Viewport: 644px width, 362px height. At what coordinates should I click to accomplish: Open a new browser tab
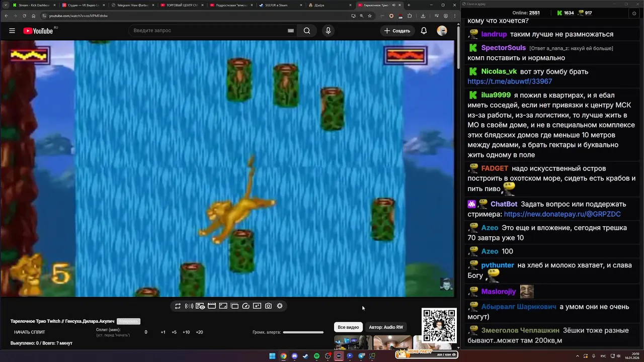click(409, 5)
